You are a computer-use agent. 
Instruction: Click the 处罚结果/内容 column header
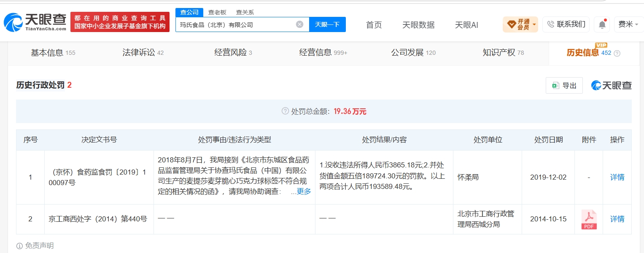click(x=384, y=140)
